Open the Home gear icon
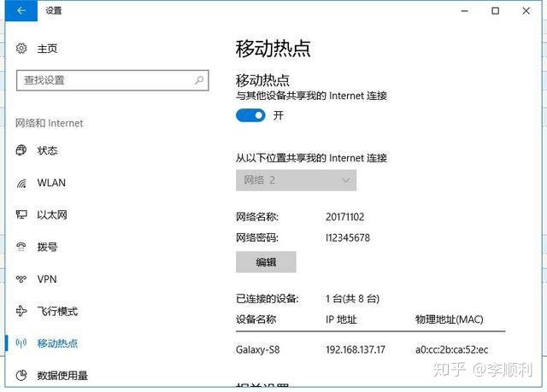Screen dimensions: 547x392 click(21, 49)
